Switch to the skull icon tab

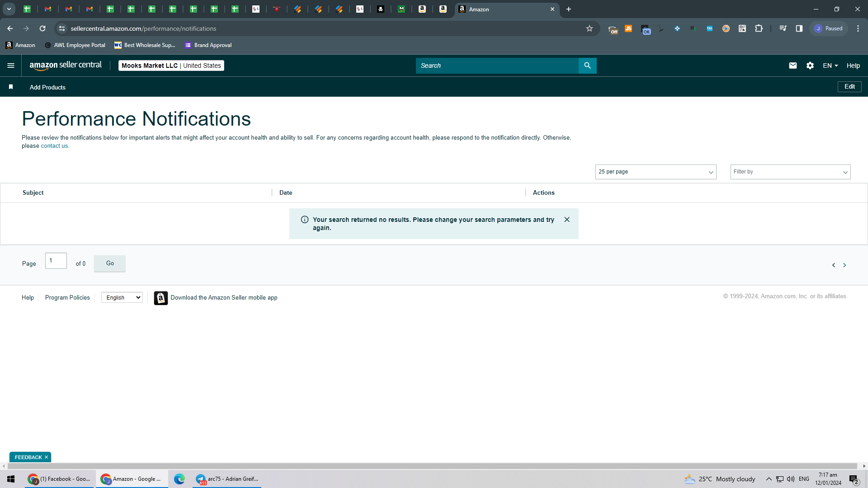coord(381,9)
